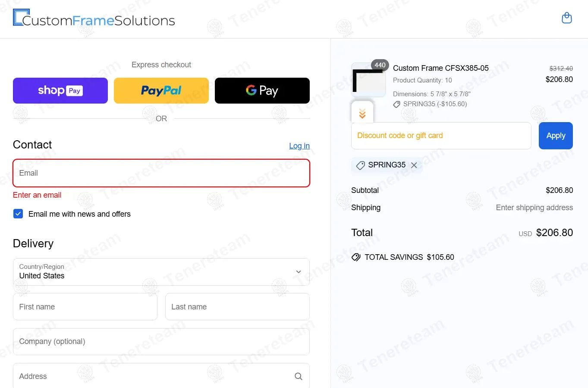Viewport: 588px width, 388px height.
Task: Open the Custom Frame product thumbnail
Action: 368,80
